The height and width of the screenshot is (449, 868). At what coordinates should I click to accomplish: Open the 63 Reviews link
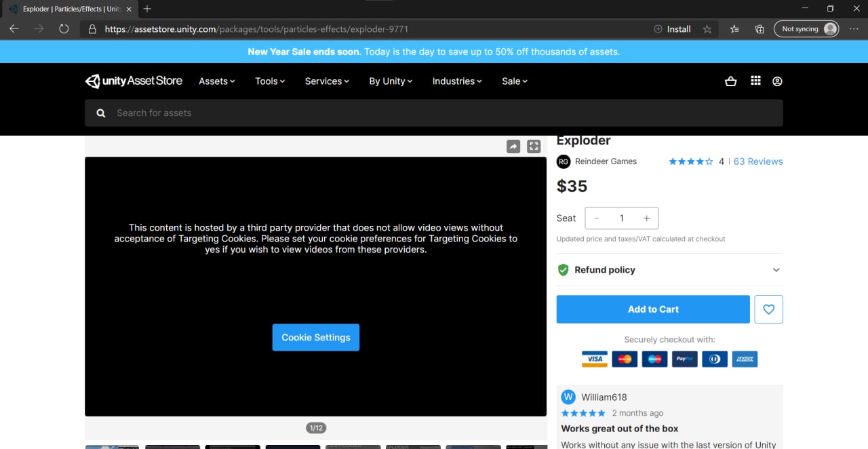click(x=758, y=161)
